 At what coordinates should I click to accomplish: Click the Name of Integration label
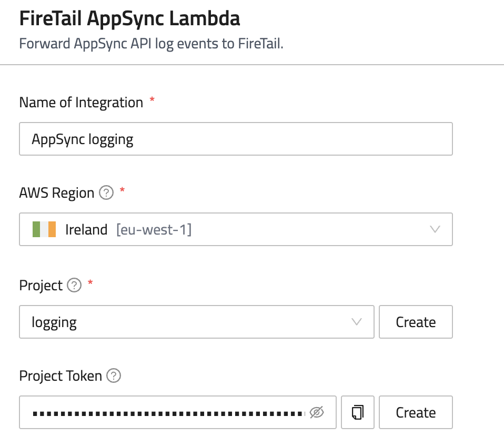(x=81, y=102)
